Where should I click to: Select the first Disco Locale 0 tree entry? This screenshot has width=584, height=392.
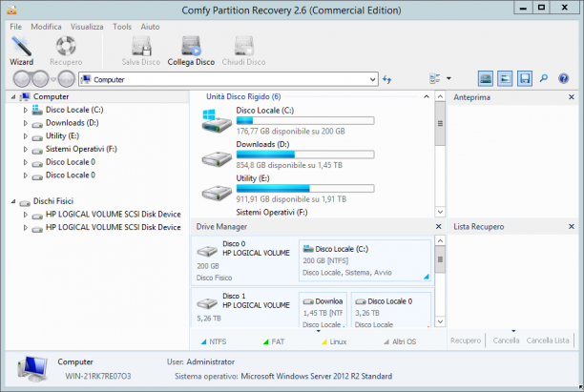tap(71, 162)
